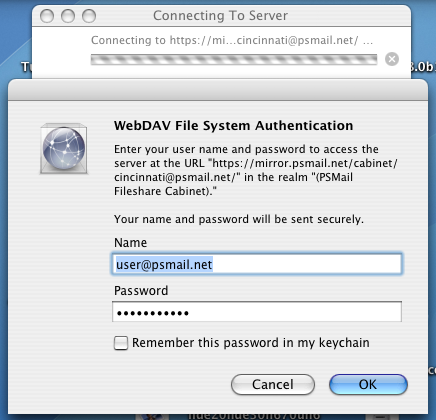Focus the Name field containing user@psmail.net
This screenshot has width=436, height=420.
click(x=257, y=264)
